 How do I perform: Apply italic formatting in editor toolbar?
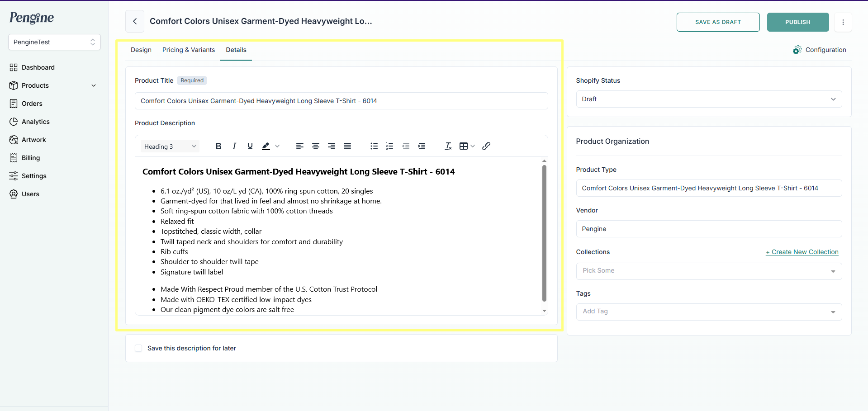point(234,146)
